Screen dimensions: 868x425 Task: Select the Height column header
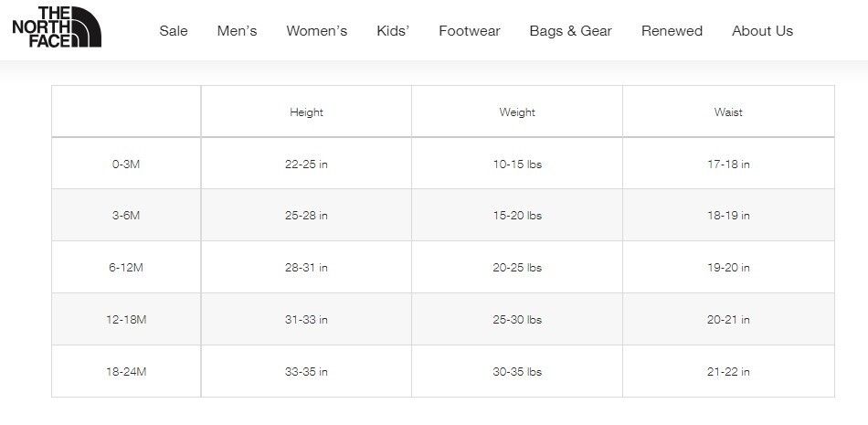(306, 112)
